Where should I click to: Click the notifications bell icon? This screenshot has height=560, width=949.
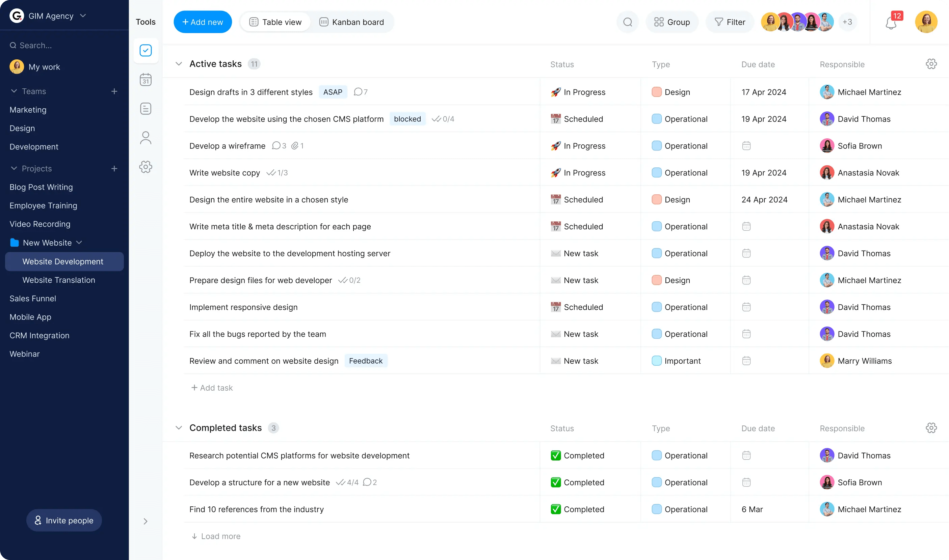coord(891,23)
